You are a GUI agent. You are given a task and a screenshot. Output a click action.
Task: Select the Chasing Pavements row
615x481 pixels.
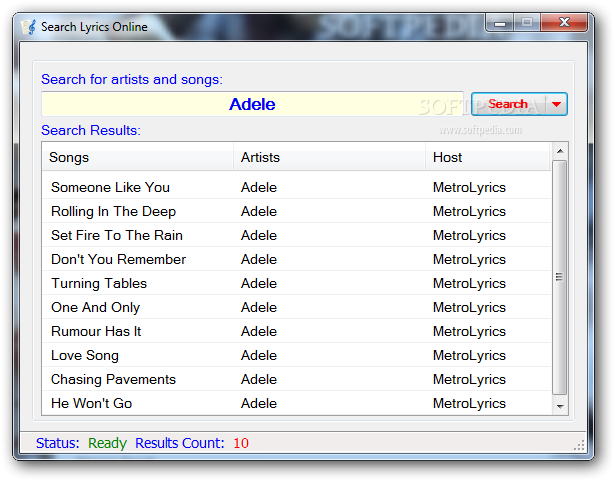point(296,379)
